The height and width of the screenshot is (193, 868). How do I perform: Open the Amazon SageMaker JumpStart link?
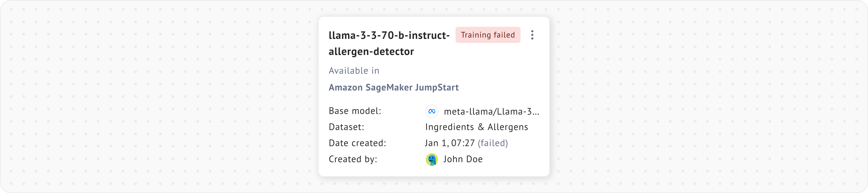pyautogui.click(x=393, y=87)
